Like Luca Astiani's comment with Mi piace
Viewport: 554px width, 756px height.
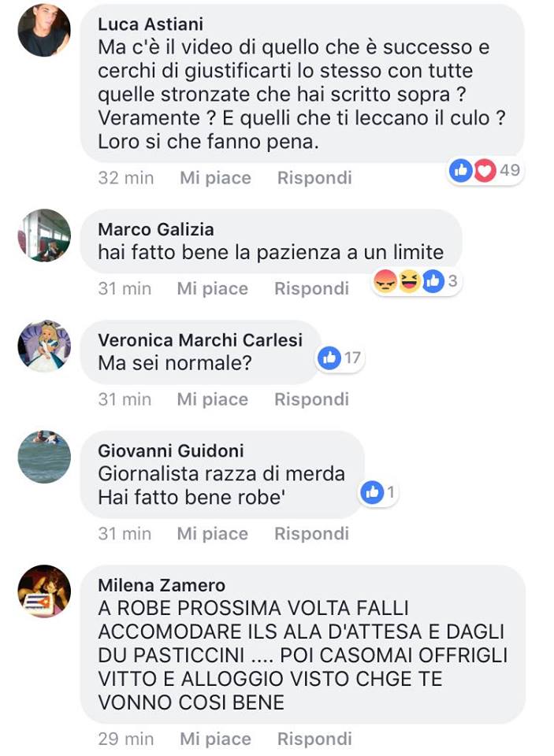click(215, 178)
